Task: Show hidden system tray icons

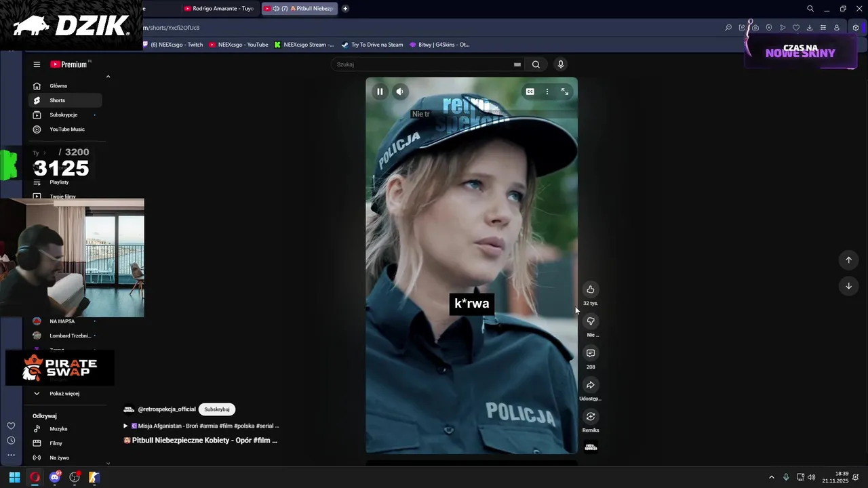Action: click(771, 477)
